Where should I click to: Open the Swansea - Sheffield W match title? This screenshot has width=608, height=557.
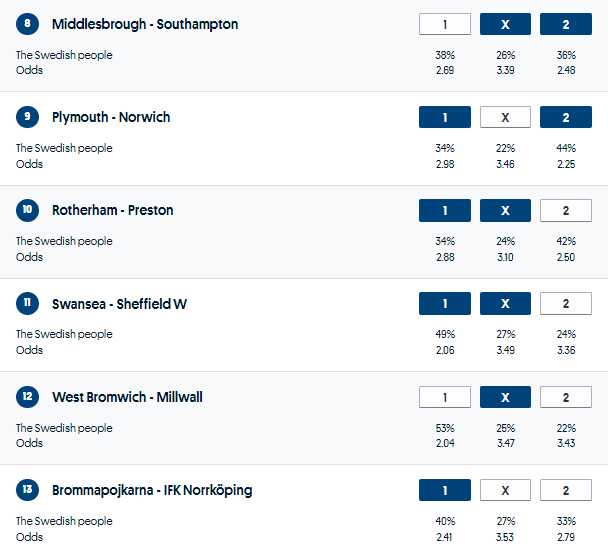tap(119, 304)
